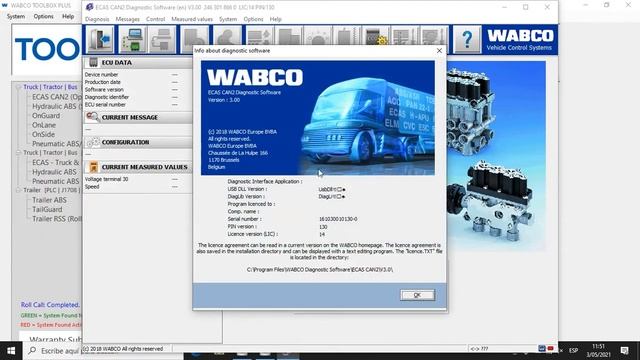This screenshot has height=360, width=640.
Task: Click CONFIGURATION section header
Action: point(138,142)
